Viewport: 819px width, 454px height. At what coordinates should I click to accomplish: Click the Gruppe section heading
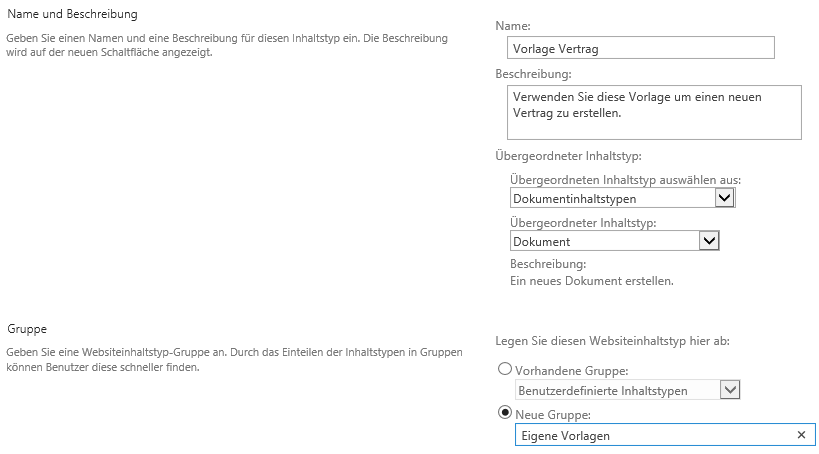point(27,328)
